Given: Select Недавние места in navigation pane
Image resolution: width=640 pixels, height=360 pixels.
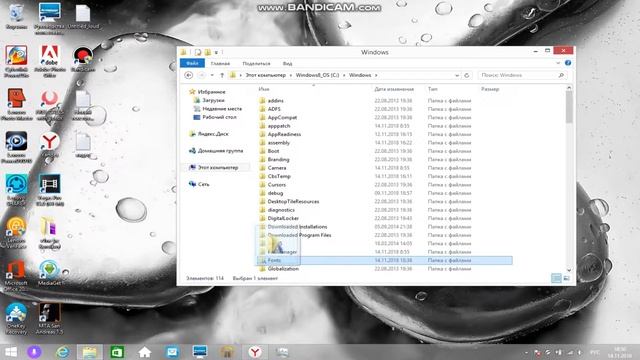Looking at the screenshot, I should tap(222, 109).
